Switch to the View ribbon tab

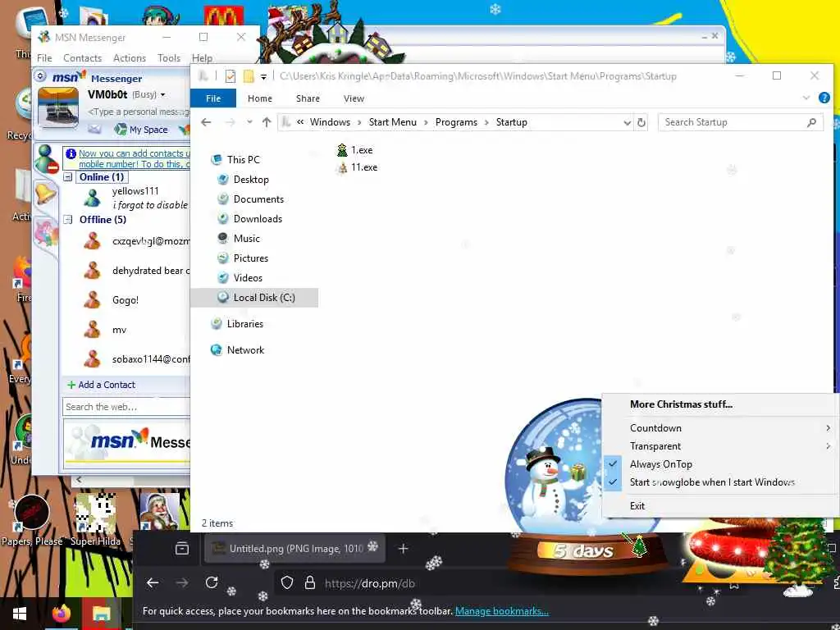pos(354,98)
